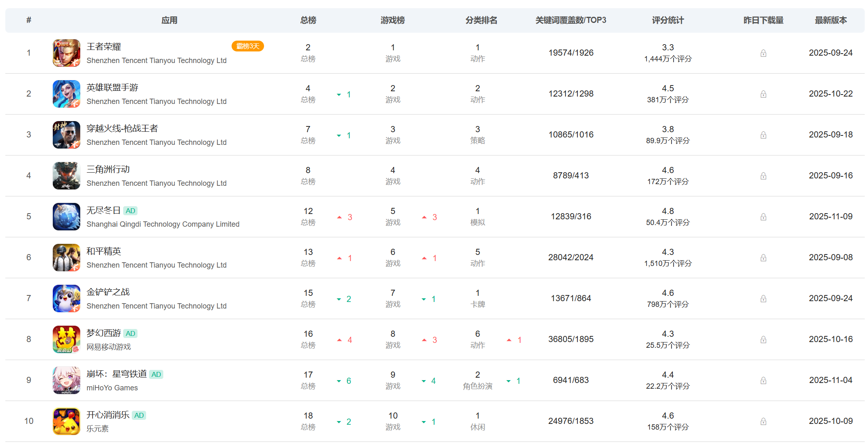This screenshot has height=446, width=868.
Task: Click the 网易移动游戏 developer name
Action: coord(108,347)
